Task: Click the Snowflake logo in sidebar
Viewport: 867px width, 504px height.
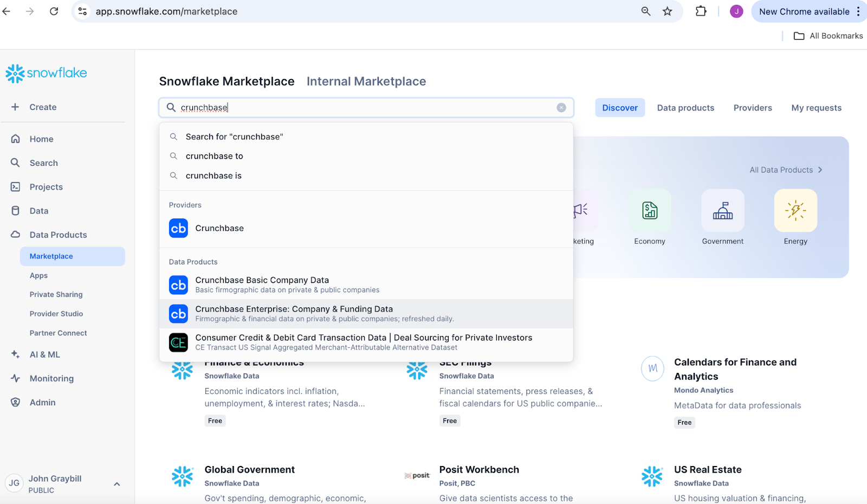Action: (46, 73)
